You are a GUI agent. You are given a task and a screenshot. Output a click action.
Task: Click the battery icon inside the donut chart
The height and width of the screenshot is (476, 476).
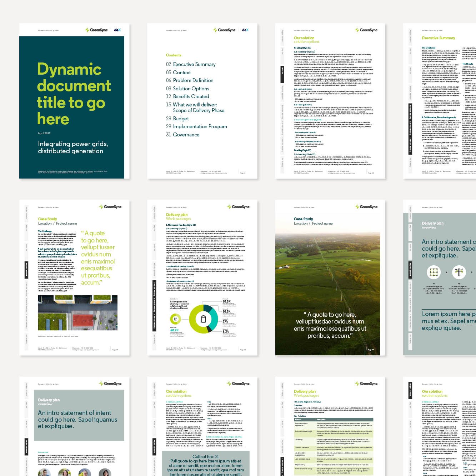tap(203, 319)
